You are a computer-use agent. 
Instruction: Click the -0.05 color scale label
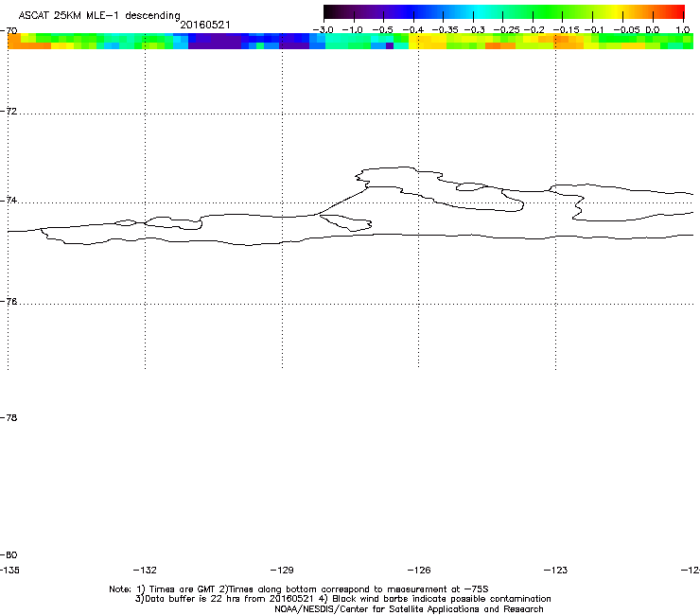coord(627,29)
